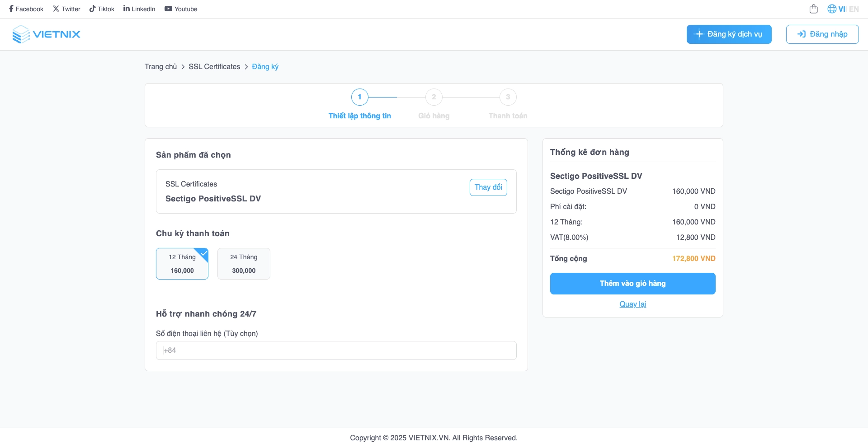Click the Tiktok icon link
Viewport: 868px width, 448px height.
[92, 9]
